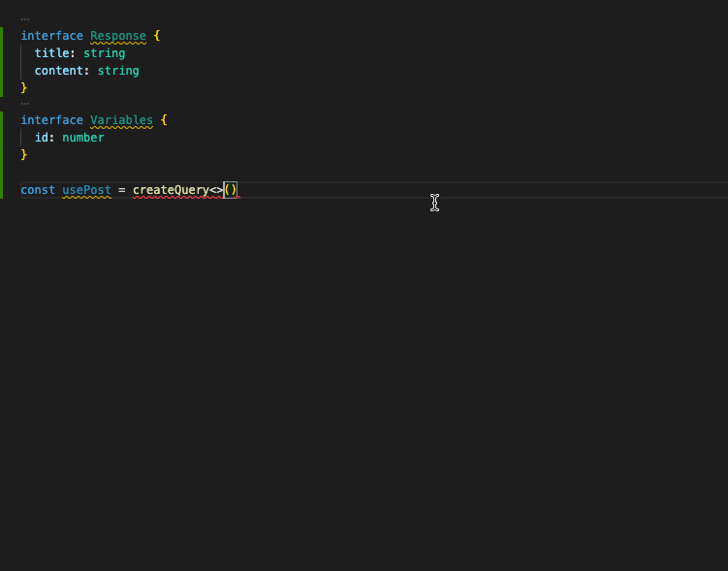This screenshot has height=571, width=728.
Task: Expand collapsed ellipsis above Response interface
Action: (x=25, y=19)
